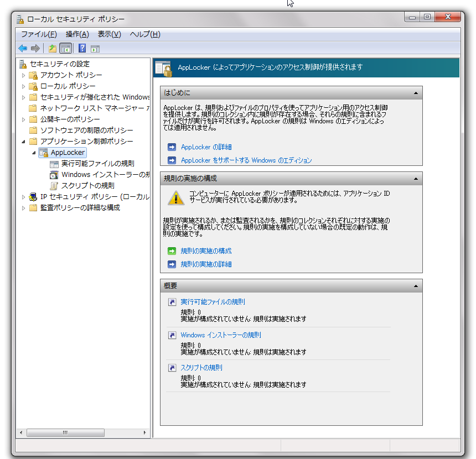The image size is (476, 459).
Task: Maximize the ローカル セキュリティ ポリシー window
Action: click(x=427, y=17)
